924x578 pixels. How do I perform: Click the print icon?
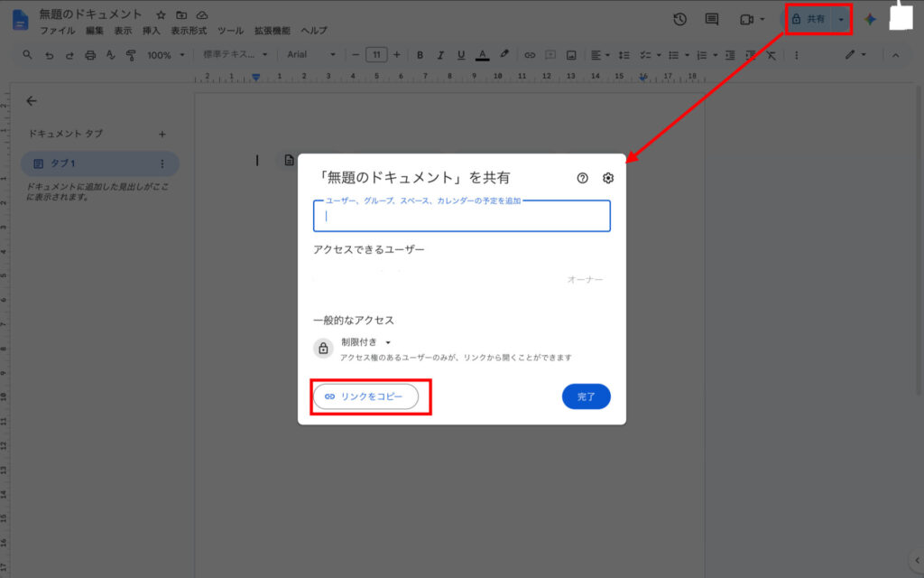click(x=90, y=55)
